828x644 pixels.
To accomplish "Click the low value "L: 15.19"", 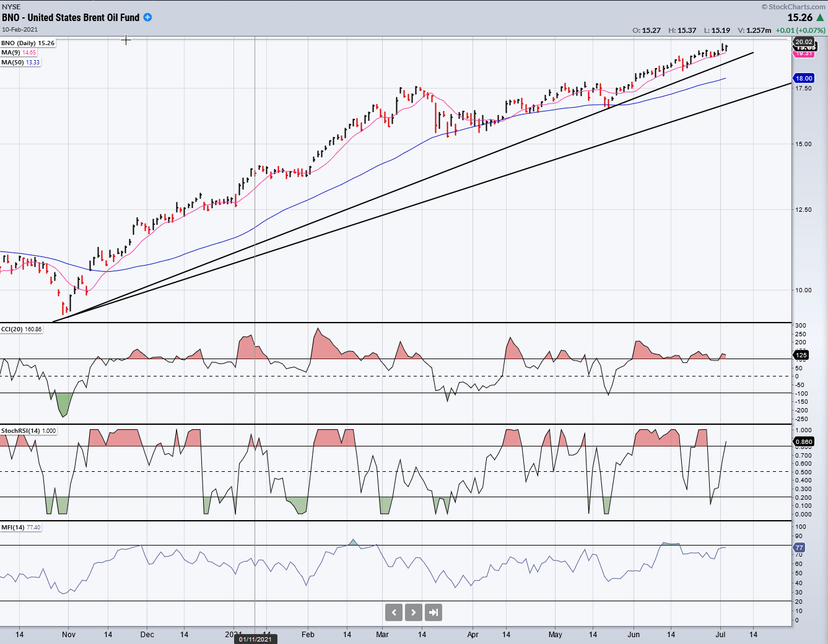I will (717, 30).
